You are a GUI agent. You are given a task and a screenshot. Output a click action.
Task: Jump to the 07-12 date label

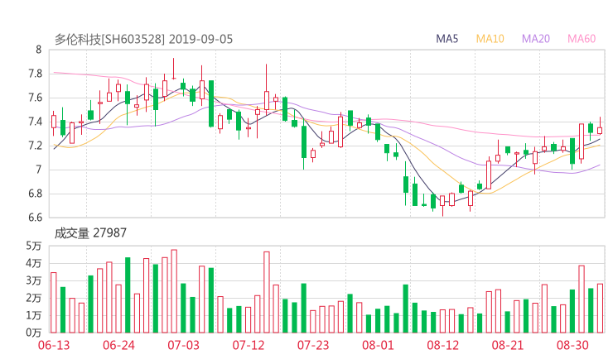pyautogui.click(x=248, y=344)
